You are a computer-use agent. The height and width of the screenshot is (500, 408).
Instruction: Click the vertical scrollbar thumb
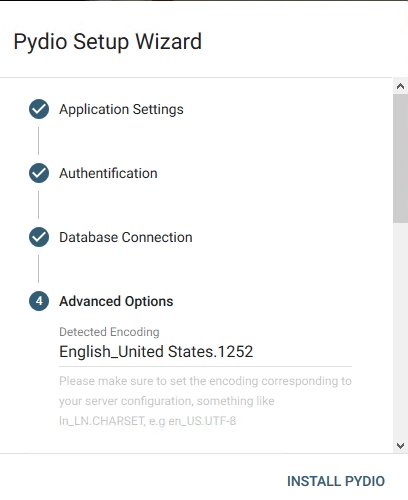click(400, 158)
